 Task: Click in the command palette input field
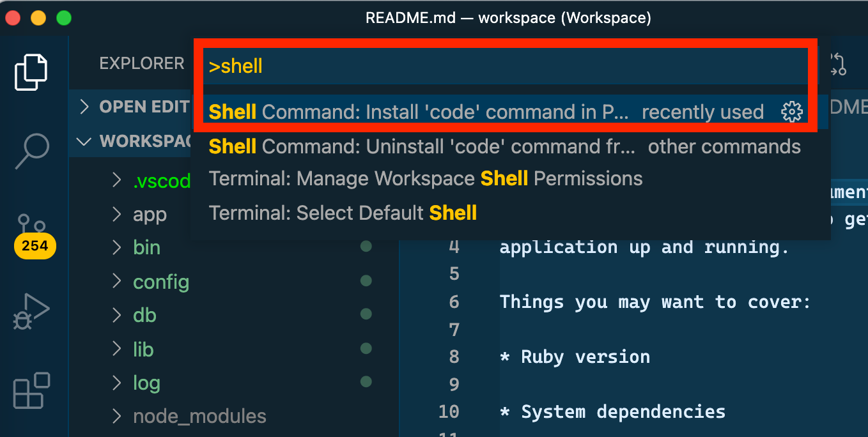(x=506, y=66)
